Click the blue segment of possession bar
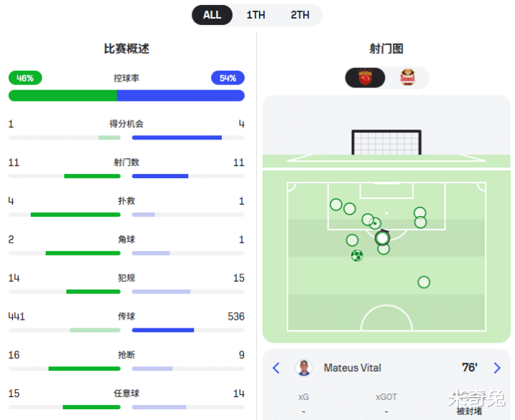The width and height of the screenshot is (515, 420). pos(180,95)
